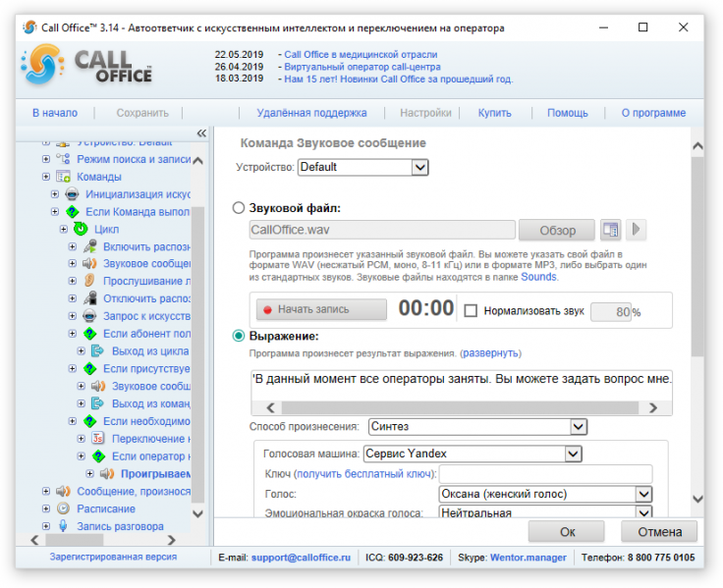Viewport: 723px width, 588px height.
Task: Click the play sound file triangle icon
Action: [636, 229]
